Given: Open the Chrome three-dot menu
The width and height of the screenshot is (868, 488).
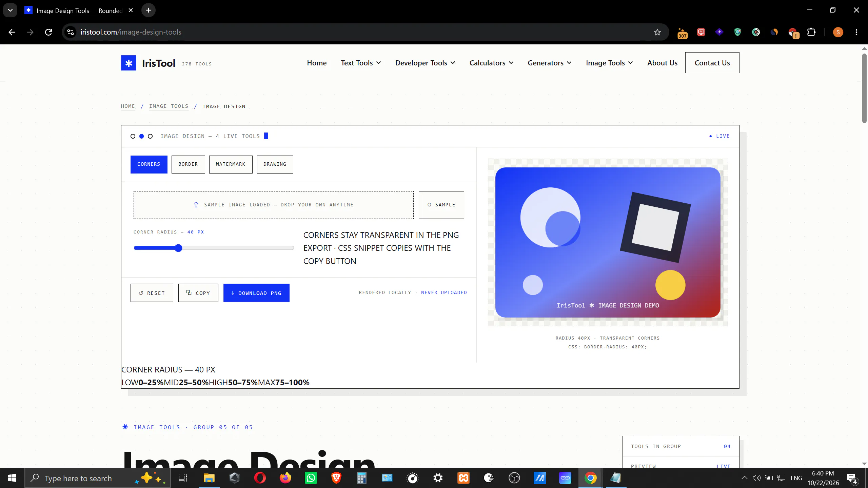Looking at the screenshot, I should 856,32.
